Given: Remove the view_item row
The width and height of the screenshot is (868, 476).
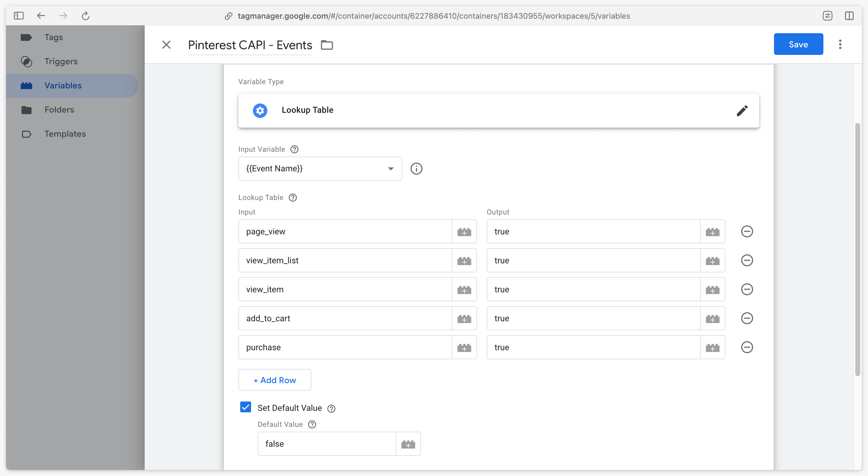Looking at the screenshot, I should [747, 290].
